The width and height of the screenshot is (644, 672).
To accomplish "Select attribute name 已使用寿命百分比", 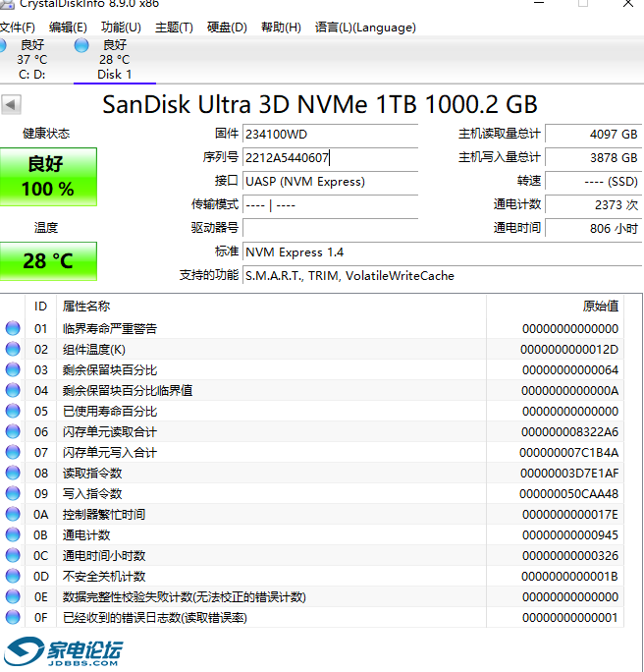I will pyautogui.click(x=110, y=412).
